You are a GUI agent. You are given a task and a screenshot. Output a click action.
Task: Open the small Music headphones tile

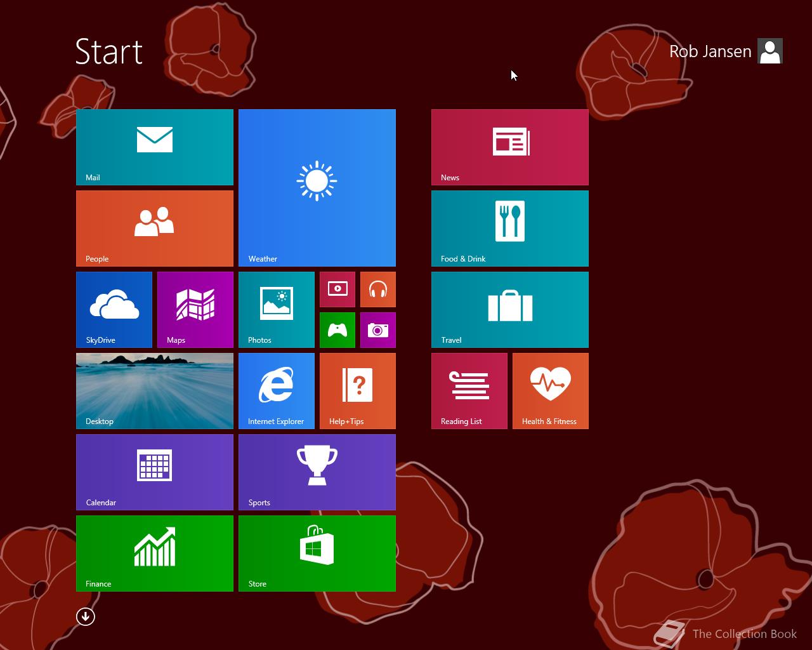pos(378,289)
